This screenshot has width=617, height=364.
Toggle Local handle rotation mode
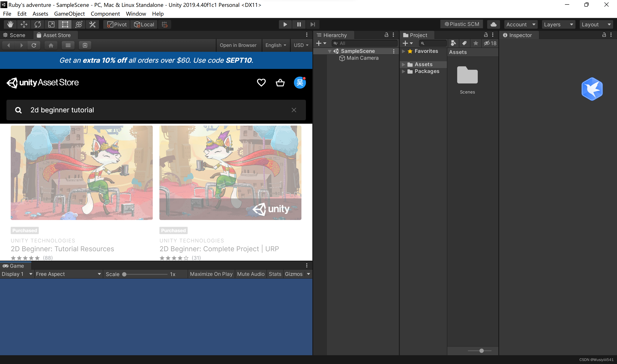[144, 24]
